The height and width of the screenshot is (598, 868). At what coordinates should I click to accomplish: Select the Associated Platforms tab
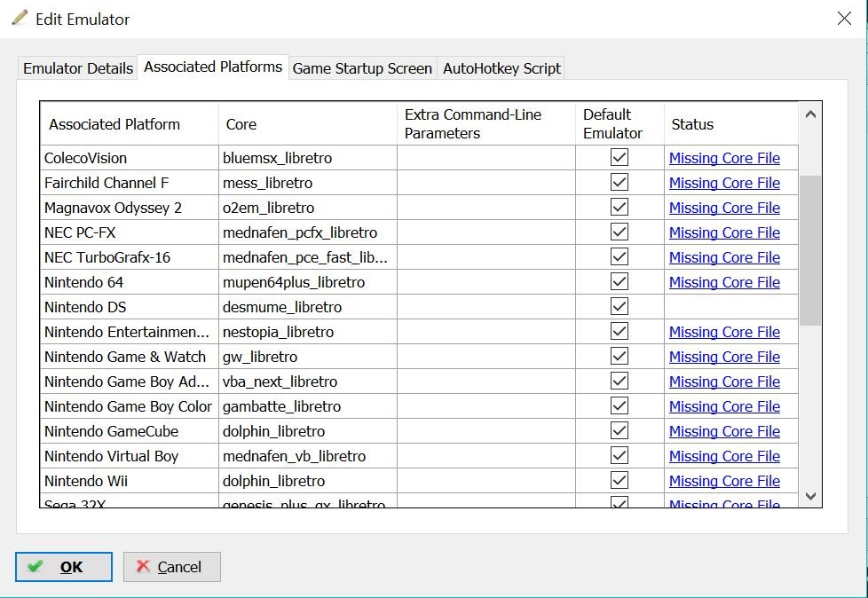pos(213,67)
